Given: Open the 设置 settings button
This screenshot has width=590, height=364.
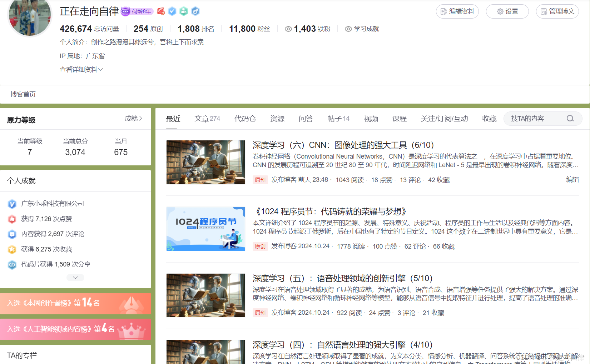Looking at the screenshot, I should pyautogui.click(x=507, y=11).
